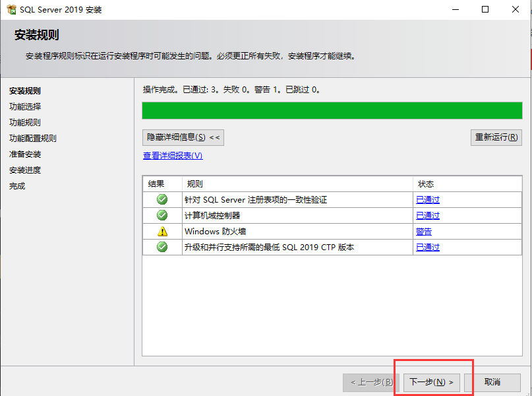
Task: Click 下一步(N) to continue
Action: coord(431,382)
